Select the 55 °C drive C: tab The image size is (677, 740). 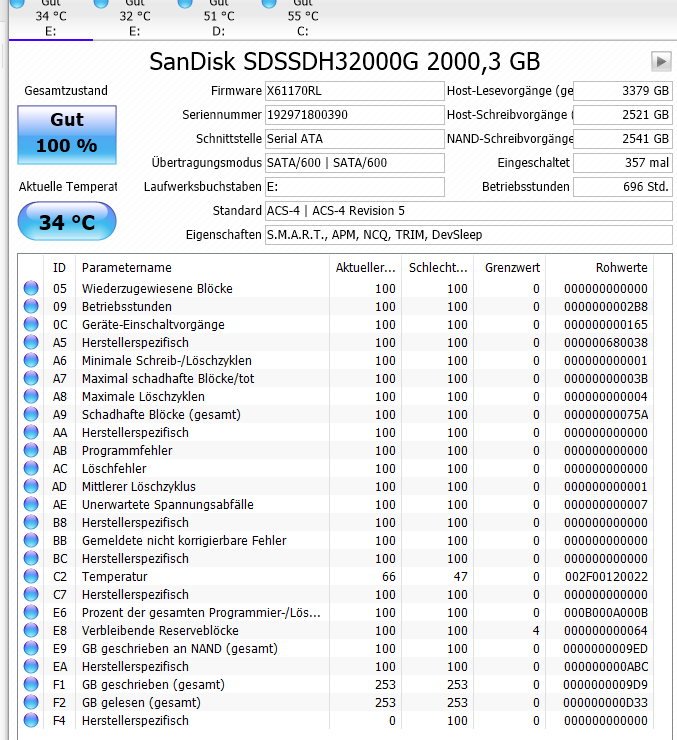point(303,19)
